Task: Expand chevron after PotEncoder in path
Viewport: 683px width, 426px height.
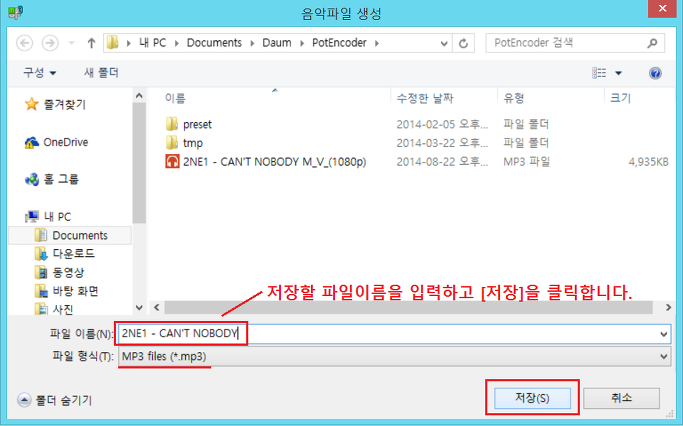Action: tap(377, 43)
